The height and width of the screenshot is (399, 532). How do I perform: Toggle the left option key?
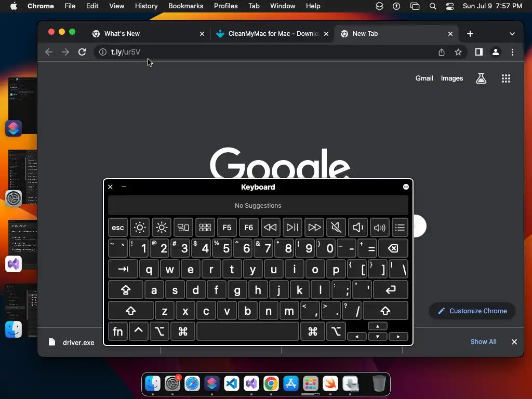(x=159, y=331)
